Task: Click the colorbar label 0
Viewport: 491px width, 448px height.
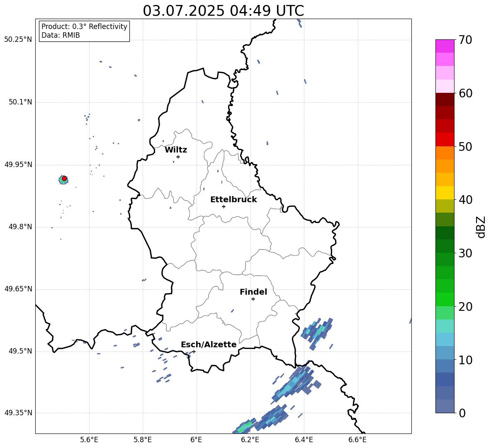Action: [x=462, y=413]
